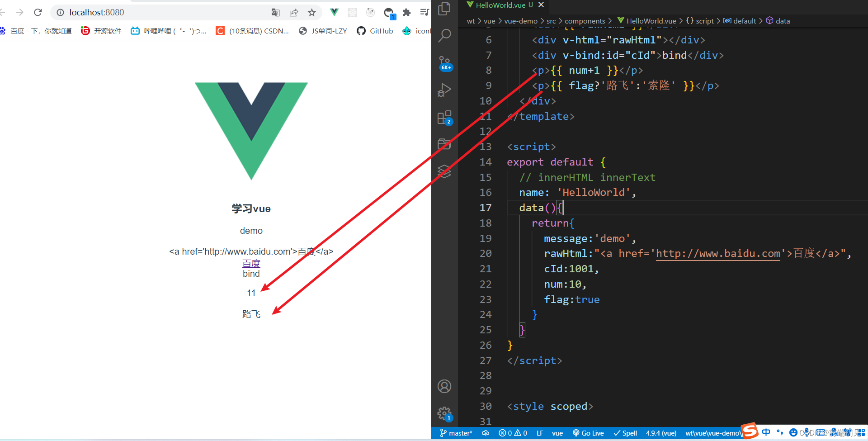
Task: Click the share page icon in the address bar
Action: pos(294,13)
